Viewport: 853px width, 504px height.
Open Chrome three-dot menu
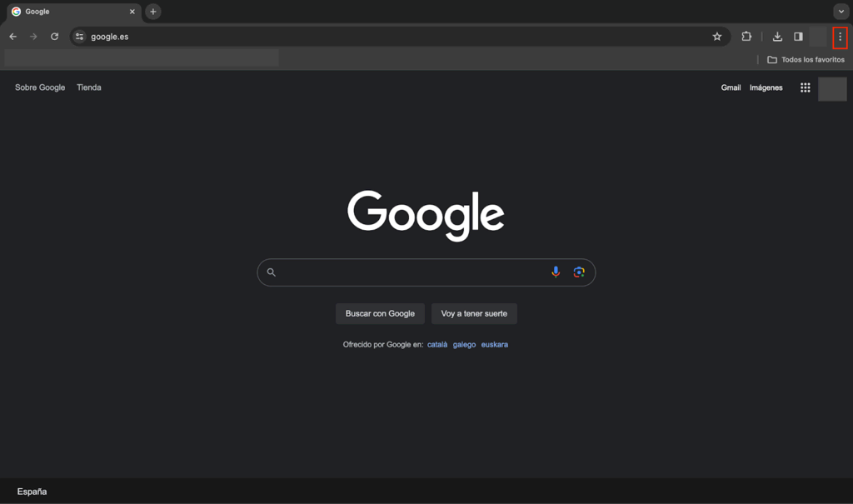tap(840, 37)
